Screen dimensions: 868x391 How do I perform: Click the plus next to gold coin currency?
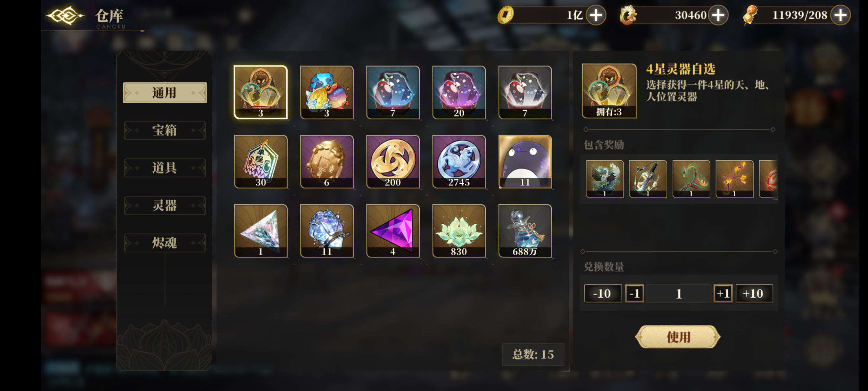point(596,15)
